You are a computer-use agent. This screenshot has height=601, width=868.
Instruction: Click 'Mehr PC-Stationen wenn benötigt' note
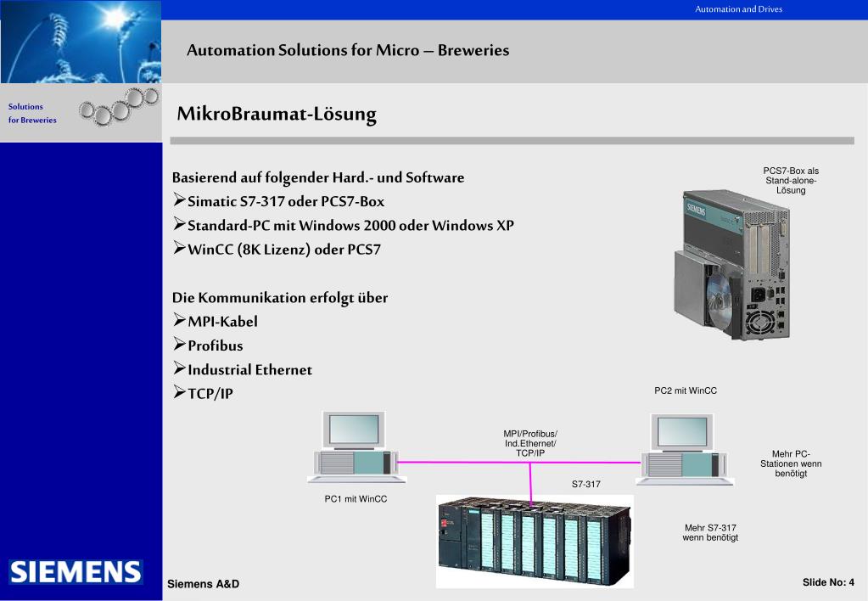791,463
